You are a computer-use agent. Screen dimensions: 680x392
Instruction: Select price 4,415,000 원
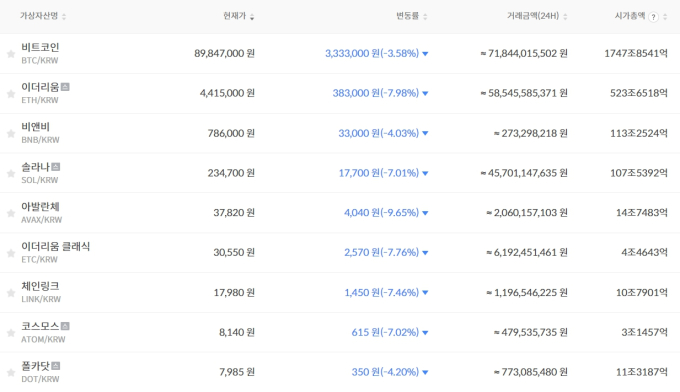point(227,93)
